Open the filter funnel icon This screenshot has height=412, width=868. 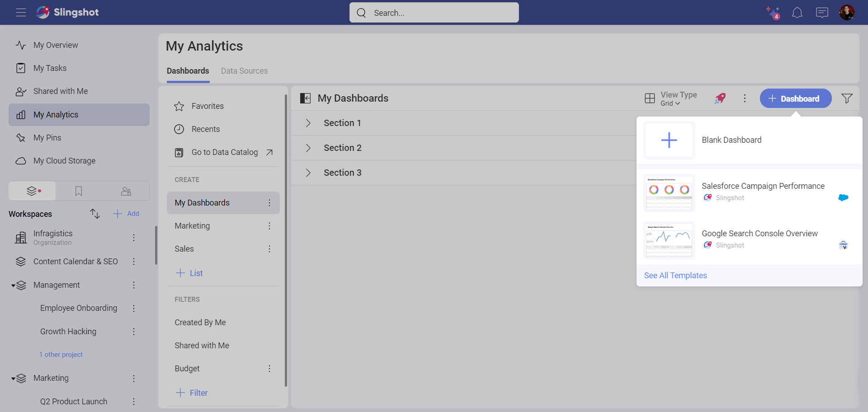coord(847,98)
